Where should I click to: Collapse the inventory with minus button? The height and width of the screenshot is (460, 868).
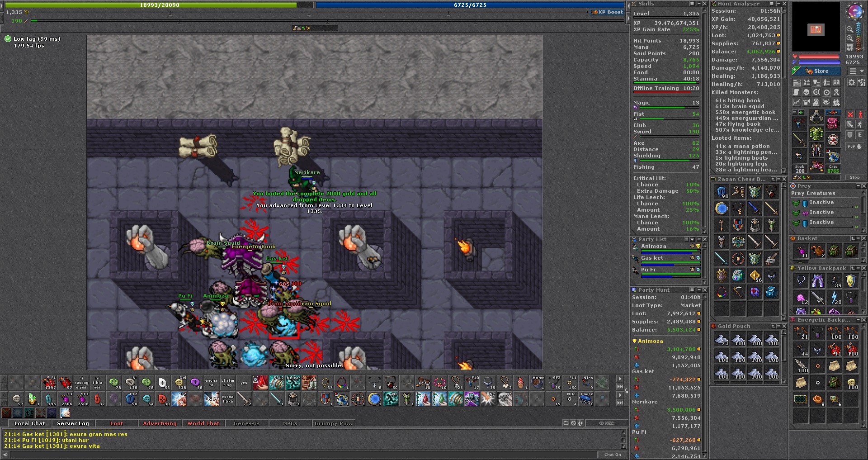(795, 112)
